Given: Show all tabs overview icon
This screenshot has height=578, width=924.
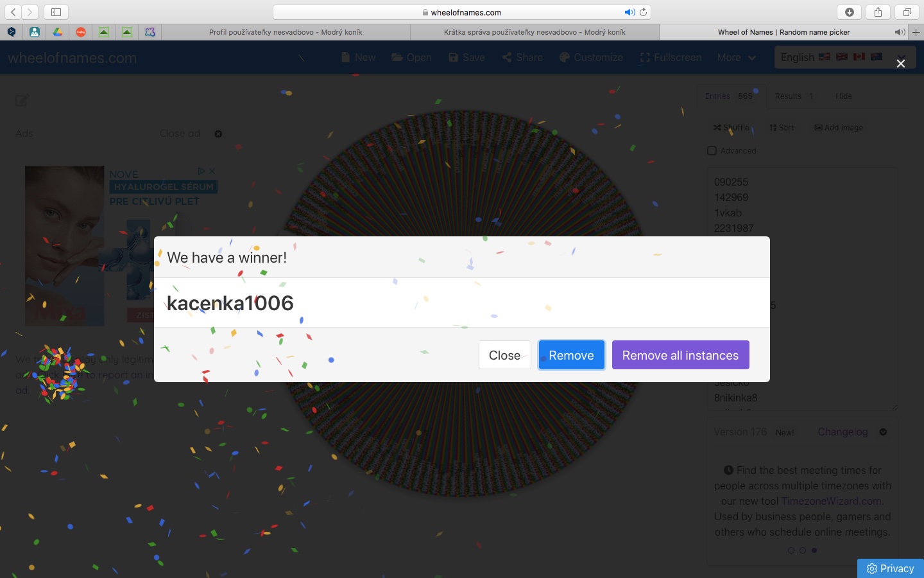Looking at the screenshot, I should pyautogui.click(x=907, y=12).
